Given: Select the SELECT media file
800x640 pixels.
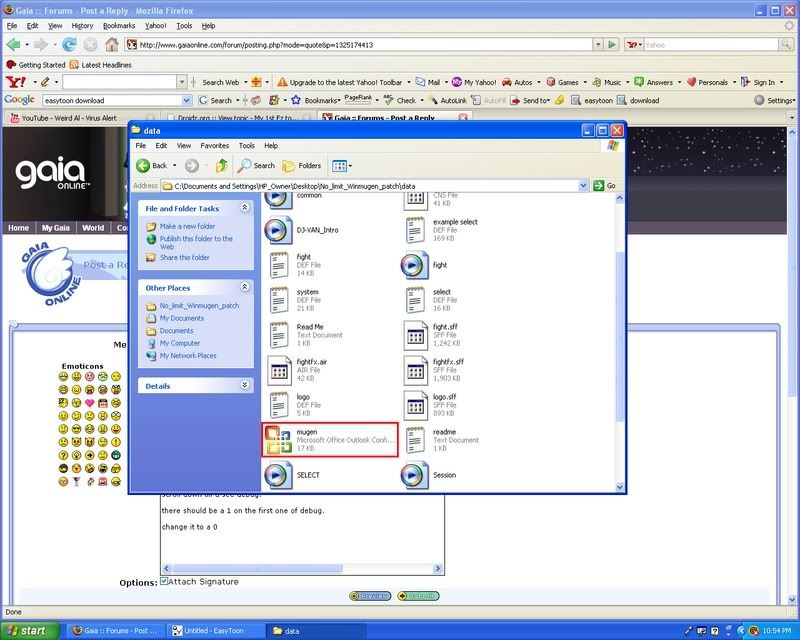Looking at the screenshot, I should pos(292,475).
